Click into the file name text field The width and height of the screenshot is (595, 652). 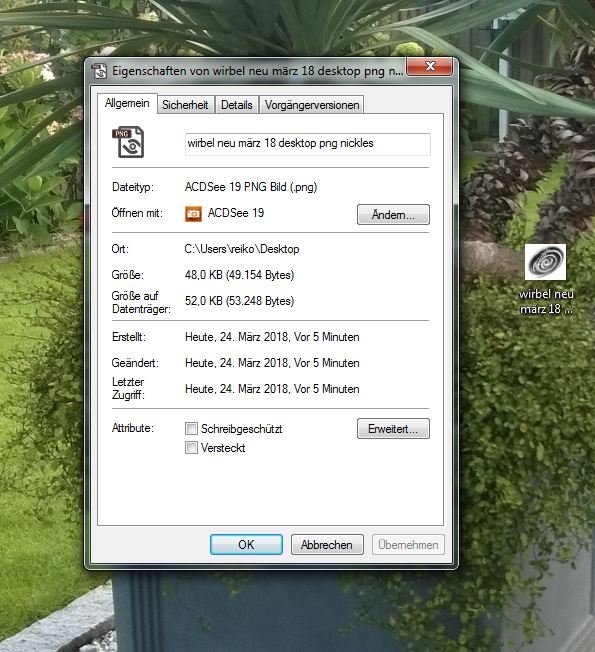pos(308,144)
